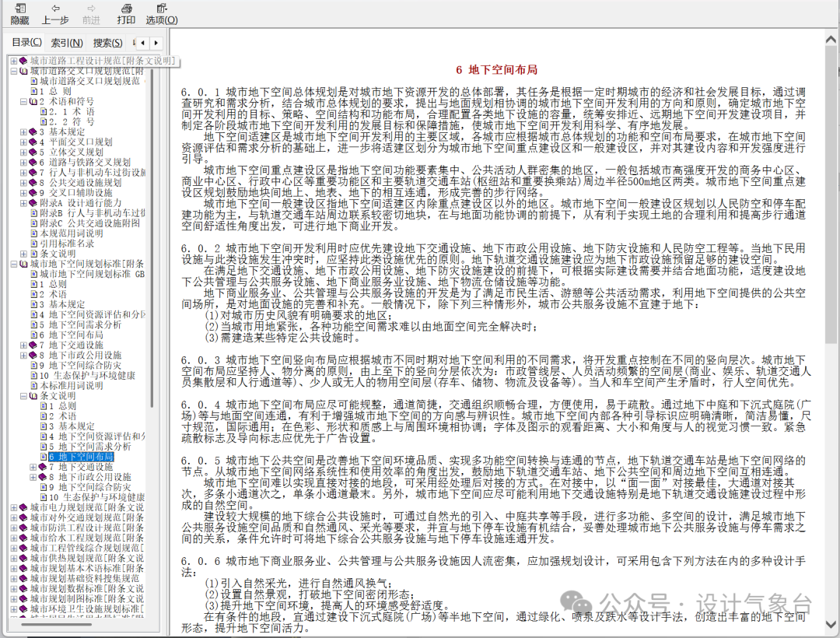Open the 5 地下空间需求分析 entry under 条文说明
Viewport: 840px width, 638px height.
pyautogui.click(x=90, y=447)
